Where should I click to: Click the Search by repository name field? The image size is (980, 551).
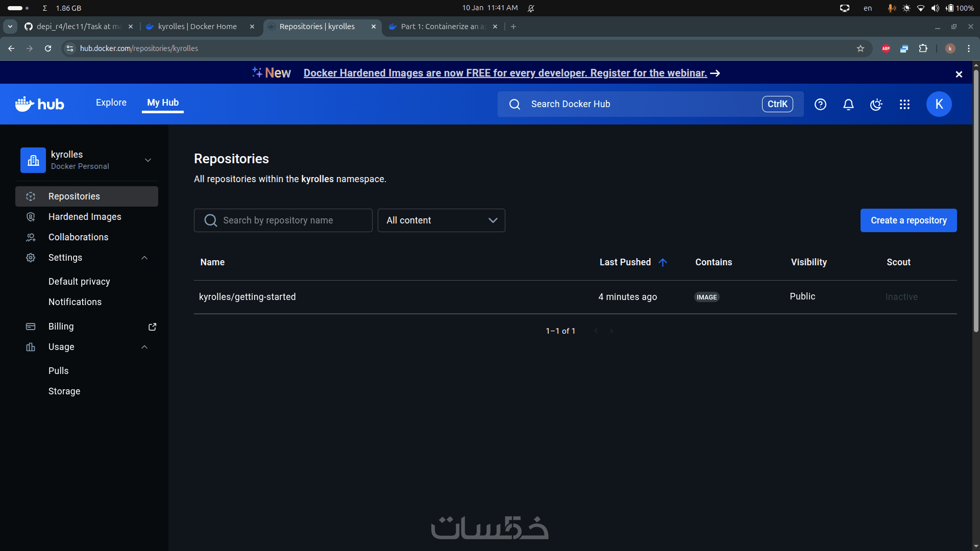[x=283, y=220]
